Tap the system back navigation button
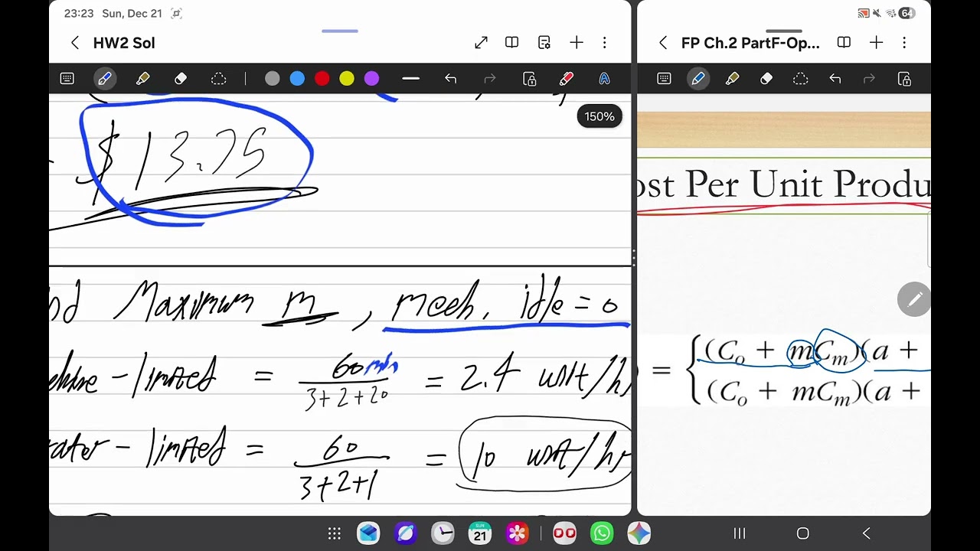Viewport: 980px width, 551px height. pos(866,533)
